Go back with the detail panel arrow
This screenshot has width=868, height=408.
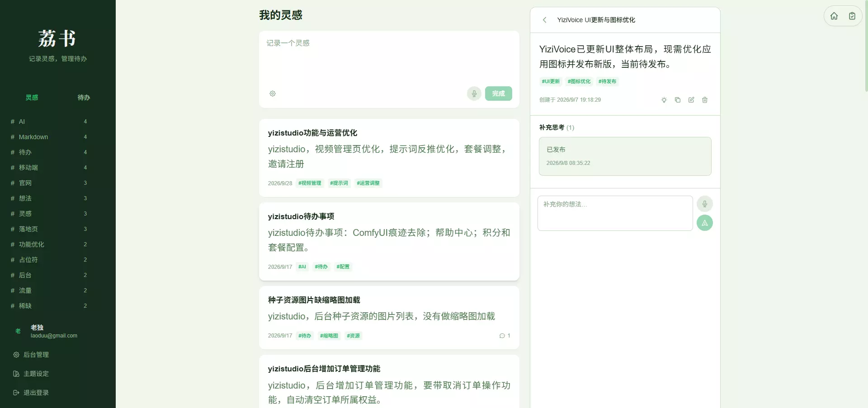(545, 20)
